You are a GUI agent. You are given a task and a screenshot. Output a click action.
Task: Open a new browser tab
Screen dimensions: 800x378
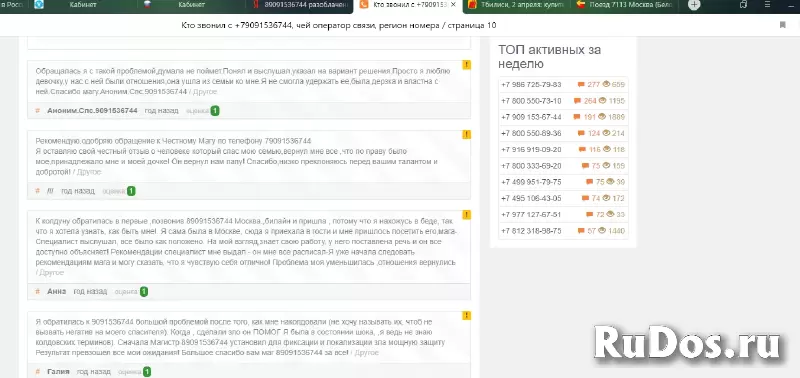[694, 5]
